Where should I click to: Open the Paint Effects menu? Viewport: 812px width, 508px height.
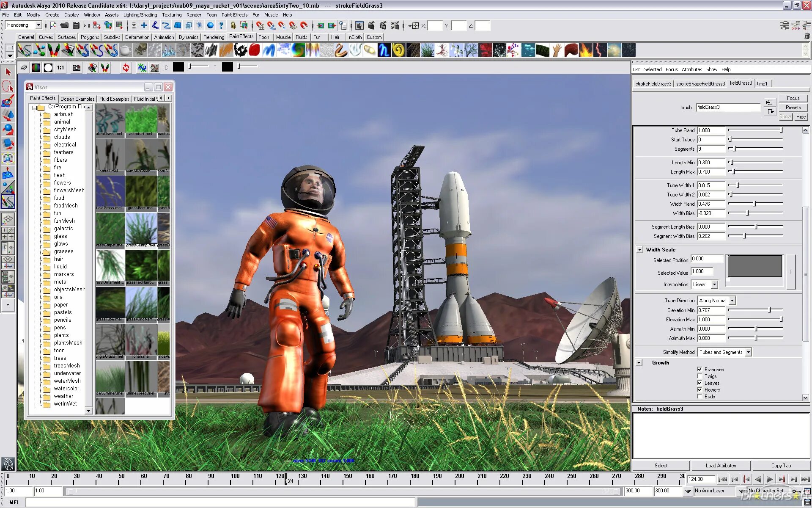click(x=234, y=15)
